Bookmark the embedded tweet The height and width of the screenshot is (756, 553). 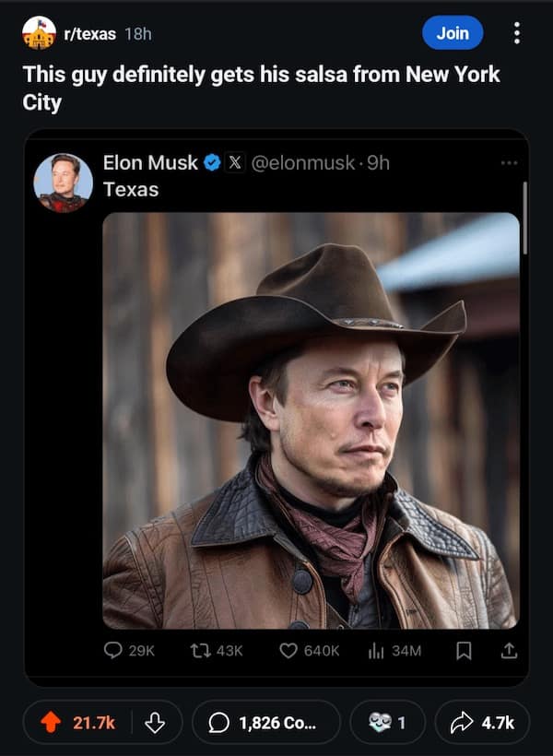point(465,650)
